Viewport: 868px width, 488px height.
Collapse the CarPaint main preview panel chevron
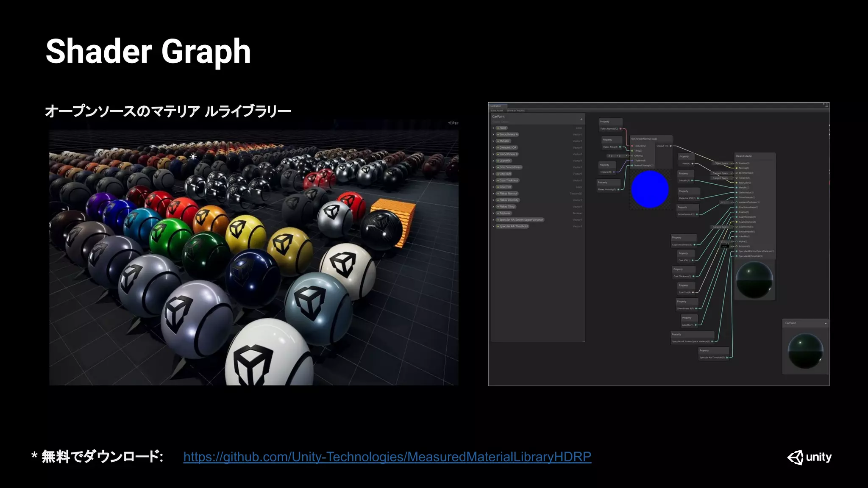[826, 323]
